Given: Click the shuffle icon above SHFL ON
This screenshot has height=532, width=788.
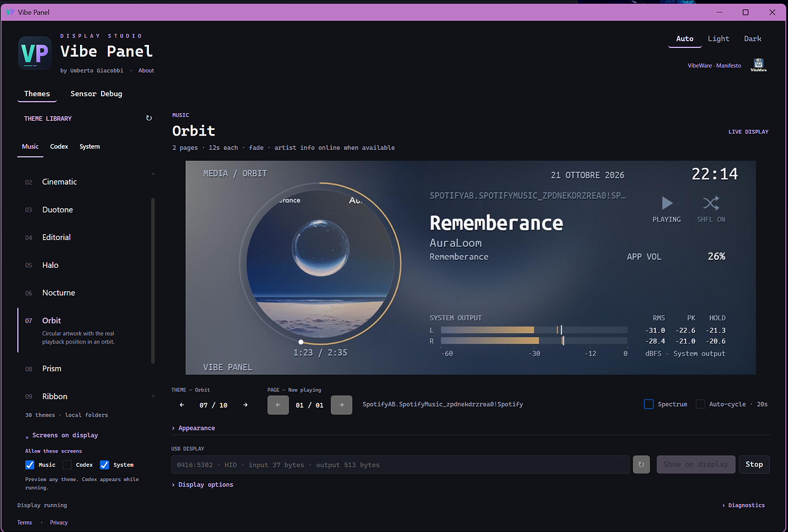Looking at the screenshot, I should coord(711,203).
